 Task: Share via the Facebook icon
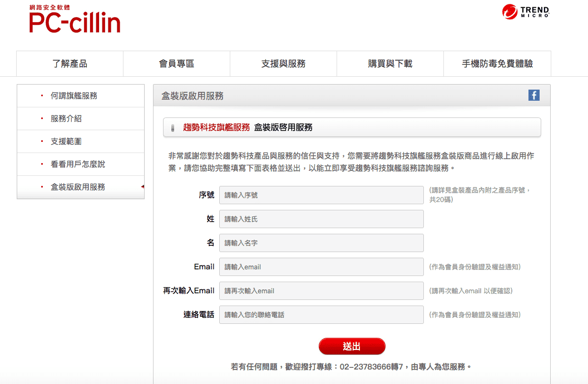[x=534, y=95]
